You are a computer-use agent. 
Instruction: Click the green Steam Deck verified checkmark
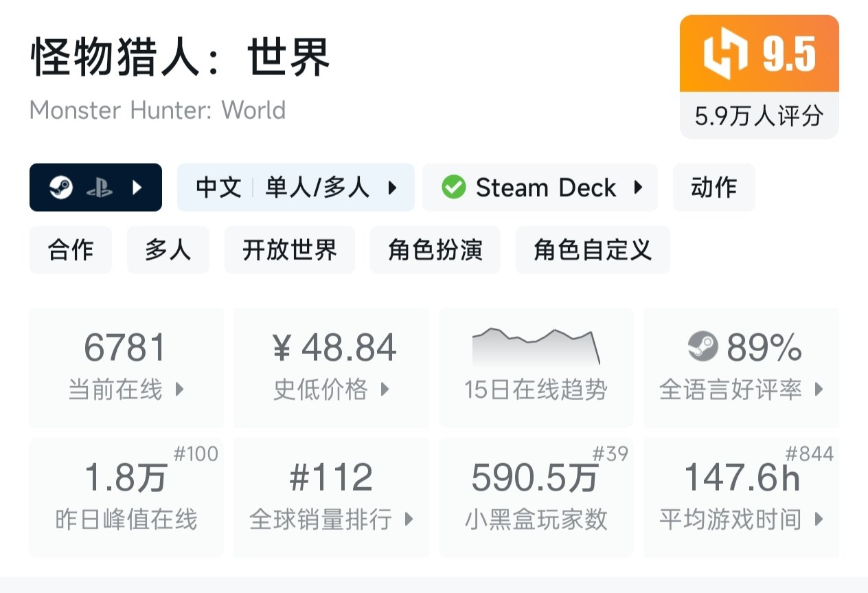[453, 188]
